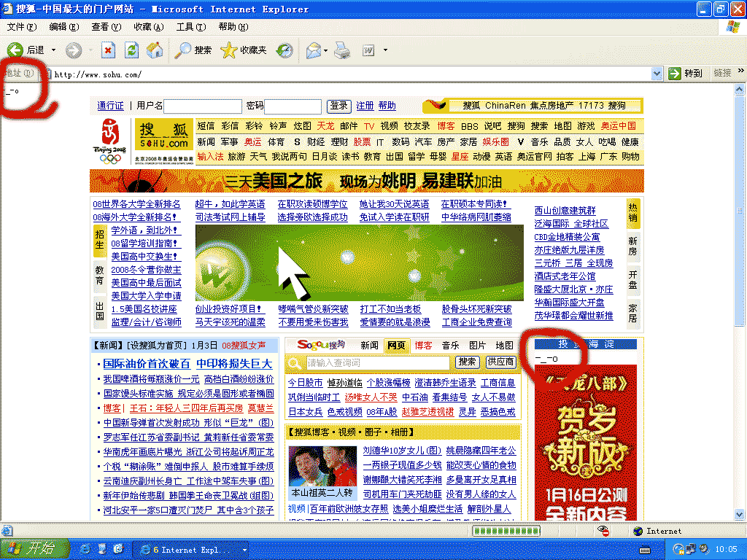Open the Edit button dropdown arrow
The width and height of the screenshot is (747, 560).
pyautogui.click(x=385, y=50)
